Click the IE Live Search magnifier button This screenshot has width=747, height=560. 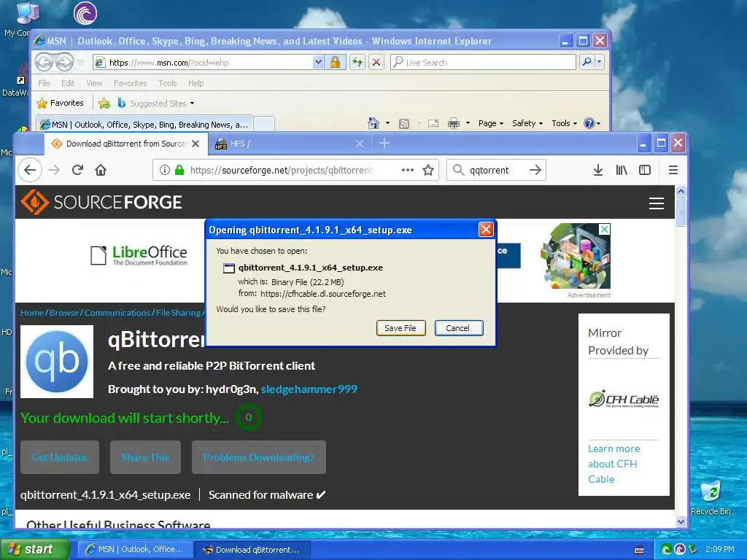coord(587,62)
